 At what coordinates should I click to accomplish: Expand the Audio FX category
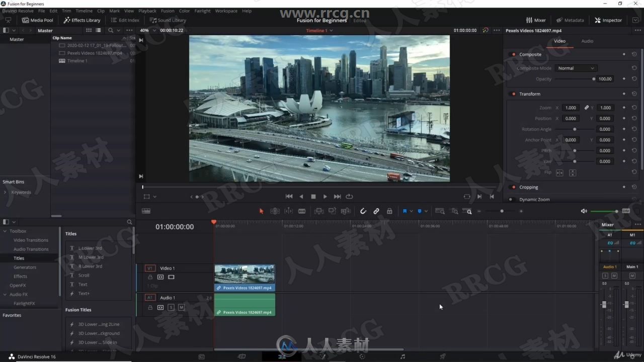[5, 295]
